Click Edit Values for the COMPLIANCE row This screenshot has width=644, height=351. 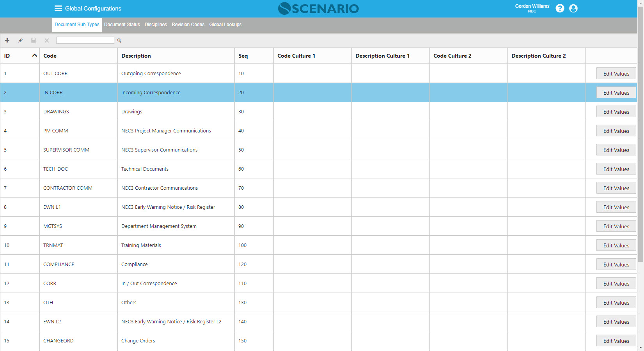pyautogui.click(x=616, y=265)
